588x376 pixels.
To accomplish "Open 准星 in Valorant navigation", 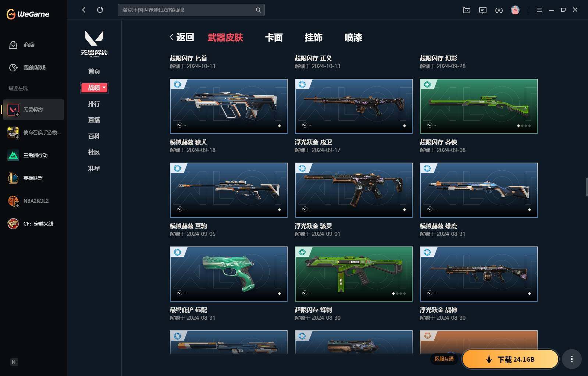I will [x=94, y=169].
